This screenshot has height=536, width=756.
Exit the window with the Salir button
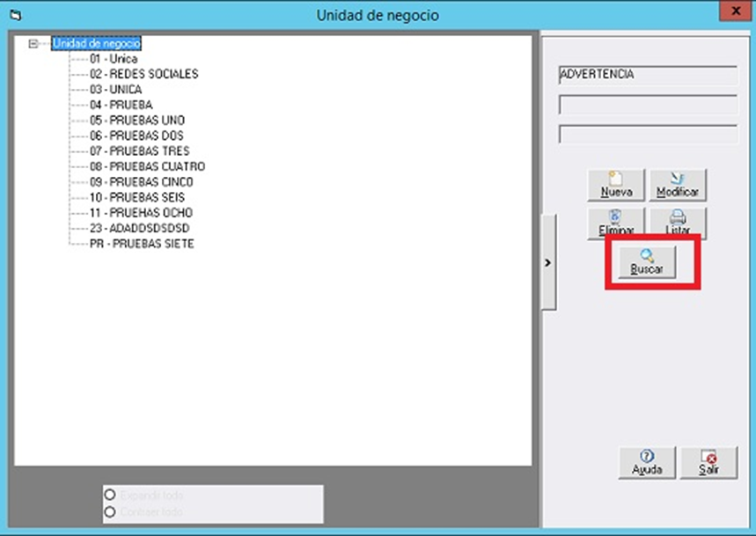pos(708,462)
